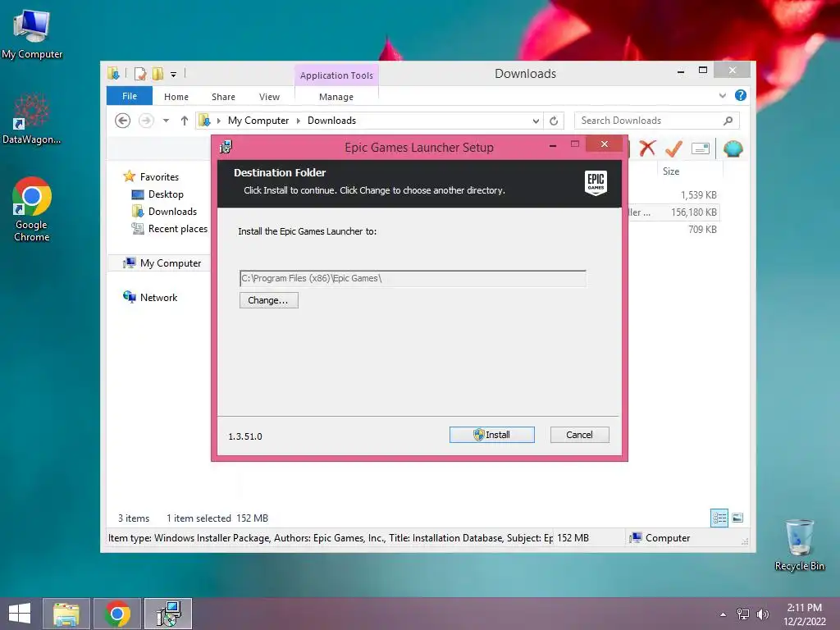Select the installer taskbar icon
The image size is (840, 630).
coord(168,614)
